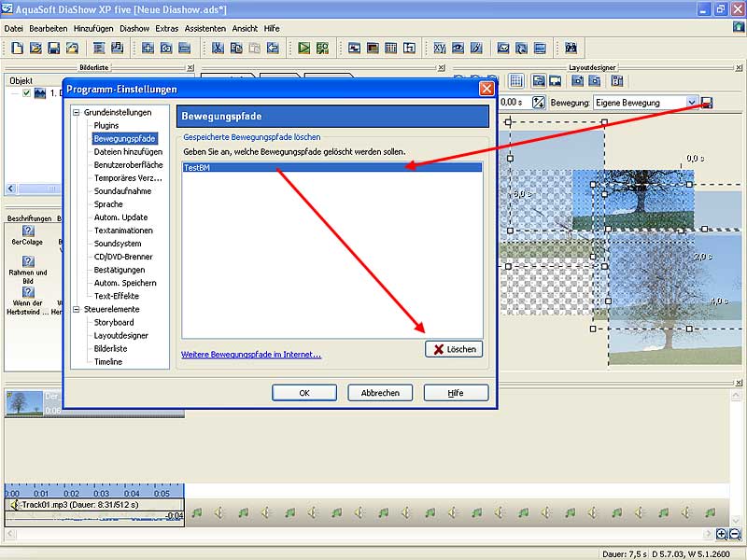Click the Cut scissors toolbar icon
This screenshot has width=747, height=560.
(x=218, y=48)
